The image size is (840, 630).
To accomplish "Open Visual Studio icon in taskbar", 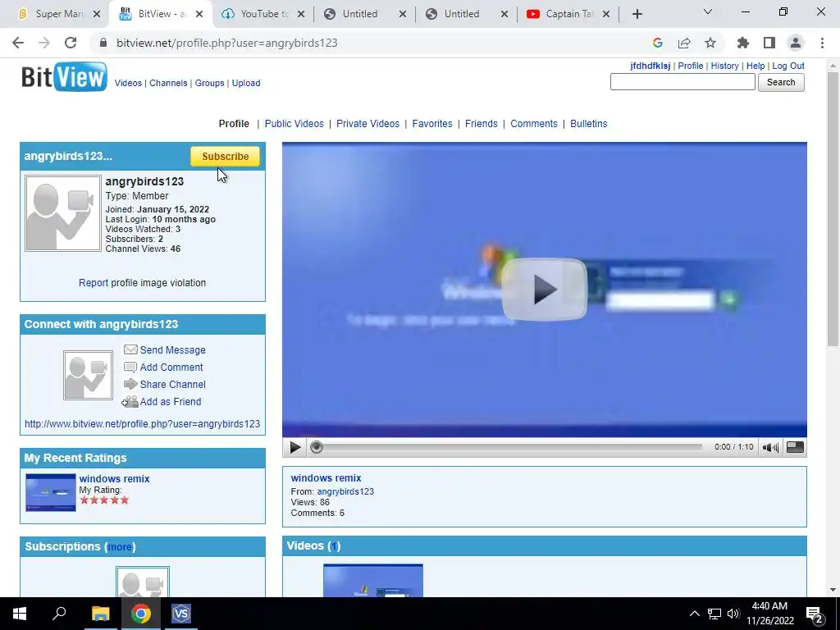I will pos(181,614).
